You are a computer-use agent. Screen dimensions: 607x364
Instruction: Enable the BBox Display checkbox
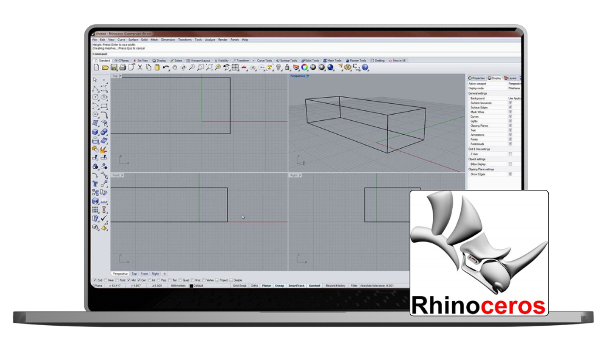point(510,164)
